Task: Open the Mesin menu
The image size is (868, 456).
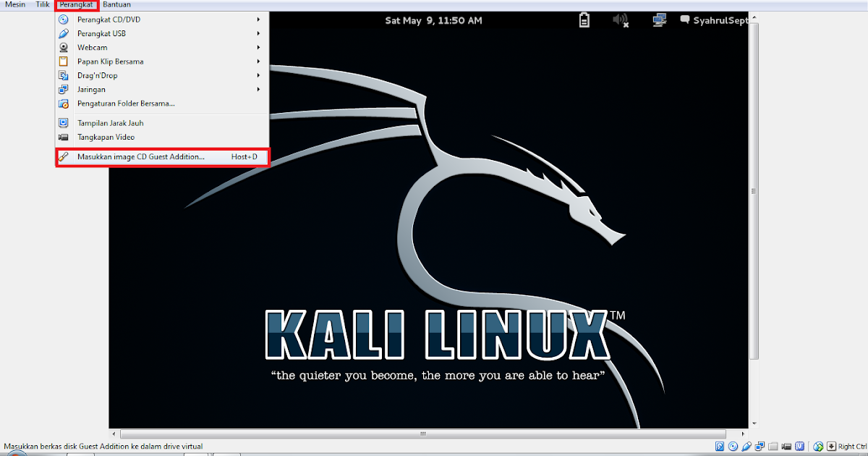Action: pyautogui.click(x=15, y=4)
